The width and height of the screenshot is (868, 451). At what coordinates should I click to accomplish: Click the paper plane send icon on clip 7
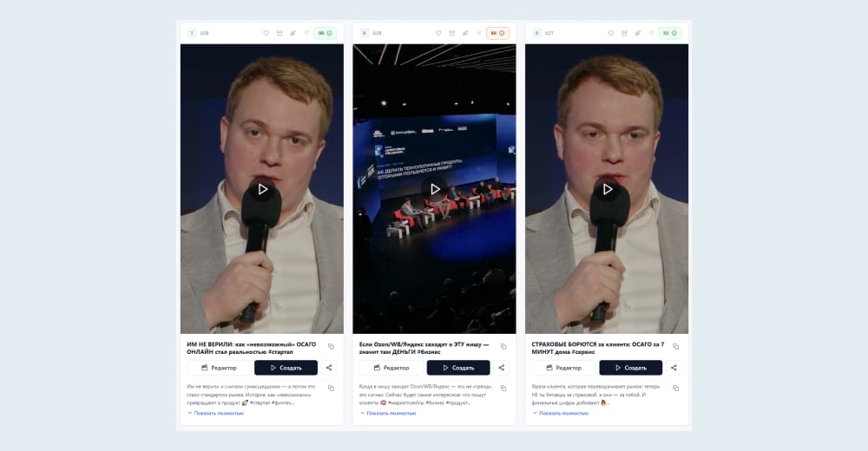[x=306, y=33]
